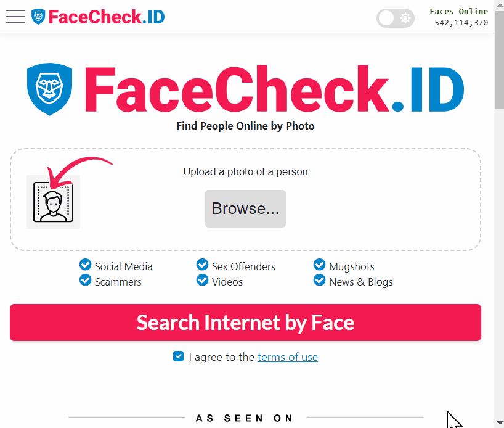The image size is (504, 428).
Task: Click the person photo placeholder icon
Action: coord(54,203)
